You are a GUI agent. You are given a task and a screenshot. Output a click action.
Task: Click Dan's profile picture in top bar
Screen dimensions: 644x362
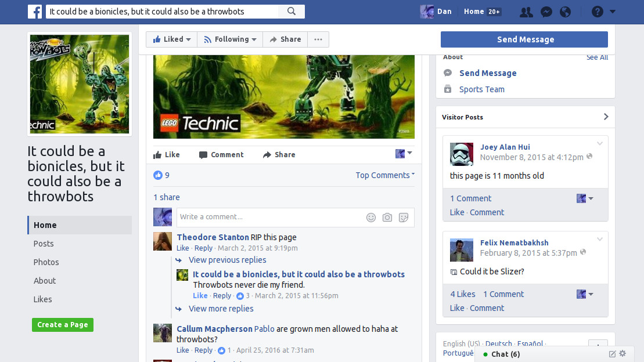pyautogui.click(x=427, y=12)
